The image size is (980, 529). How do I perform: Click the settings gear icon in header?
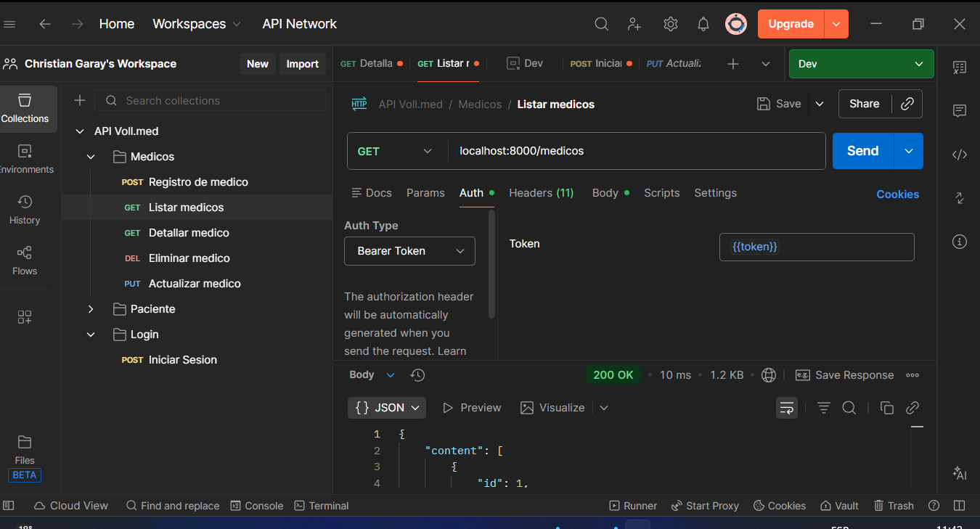point(670,24)
